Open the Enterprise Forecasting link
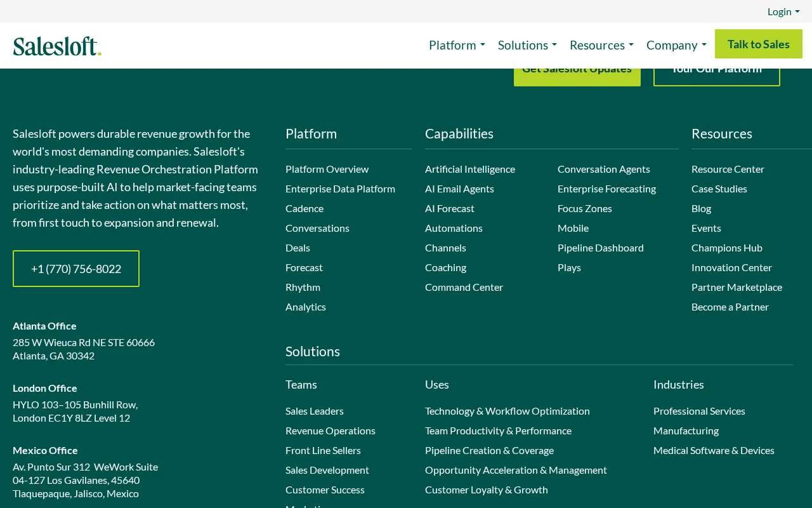This screenshot has width=812, height=508. [x=606, y=189]
